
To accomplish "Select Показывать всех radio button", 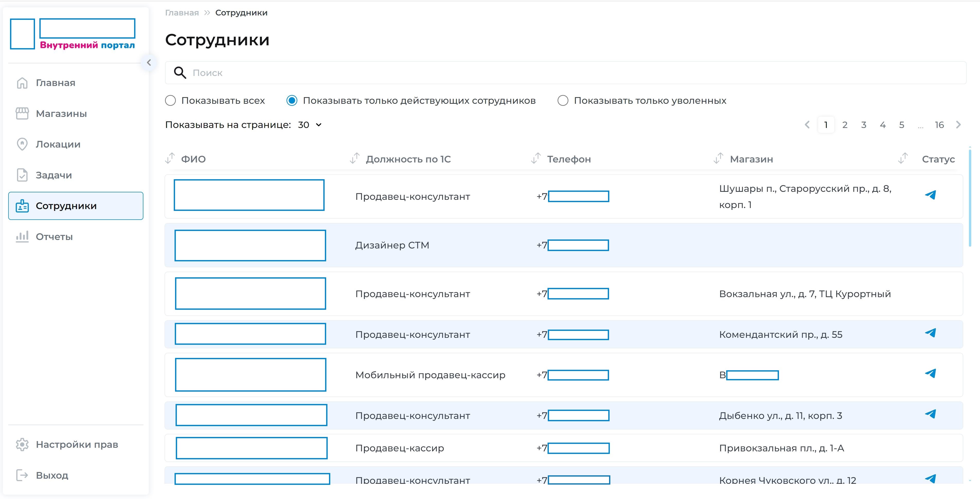I will (170, 100).
